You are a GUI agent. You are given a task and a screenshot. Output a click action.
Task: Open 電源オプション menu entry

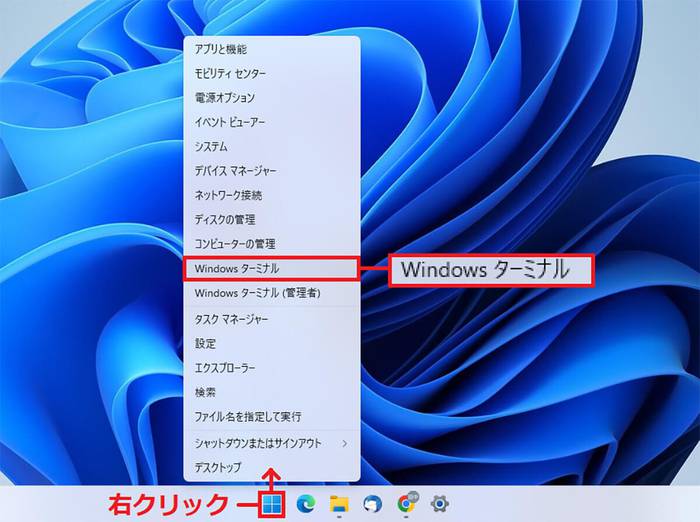click(272, 98)
